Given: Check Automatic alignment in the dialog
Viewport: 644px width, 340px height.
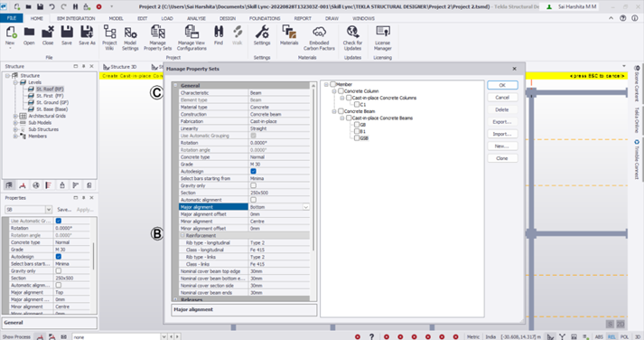Looking at the screenshot, I should (254, 200).
